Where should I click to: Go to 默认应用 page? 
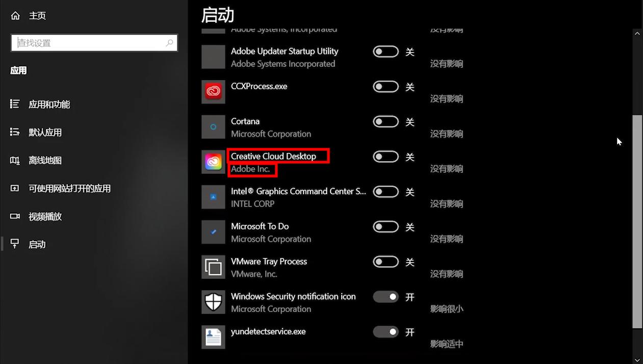[x=45, y=132]
